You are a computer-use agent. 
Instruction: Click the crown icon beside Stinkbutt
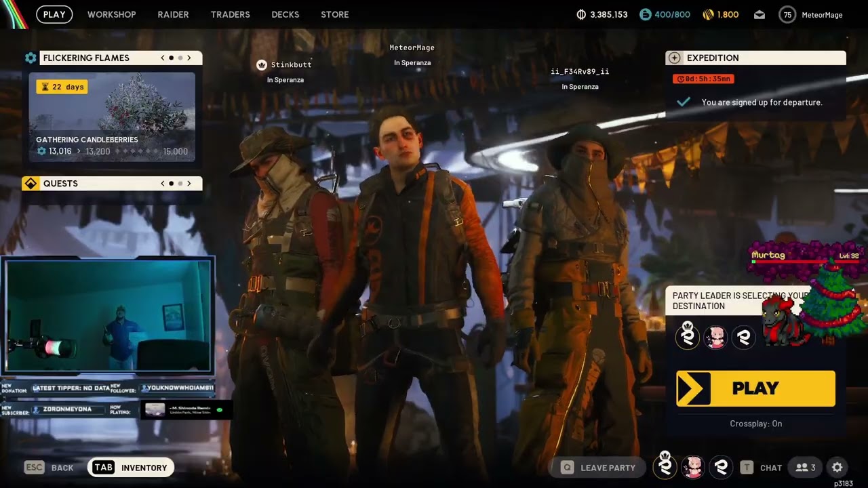click(x=262, y=65)
